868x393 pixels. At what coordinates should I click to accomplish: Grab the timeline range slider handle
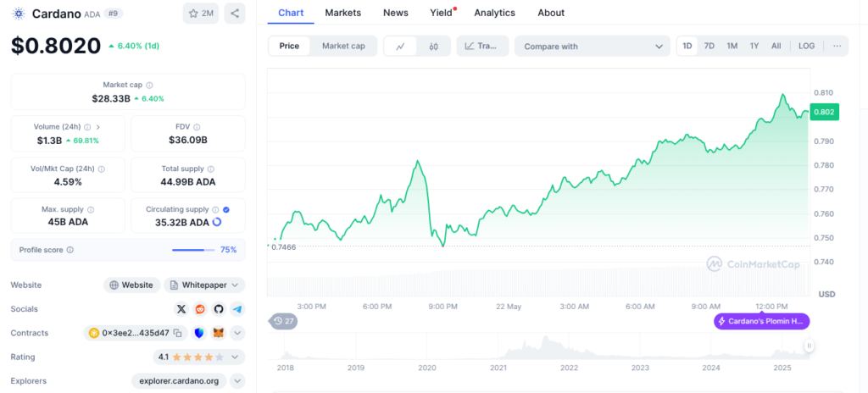point(810,346)
